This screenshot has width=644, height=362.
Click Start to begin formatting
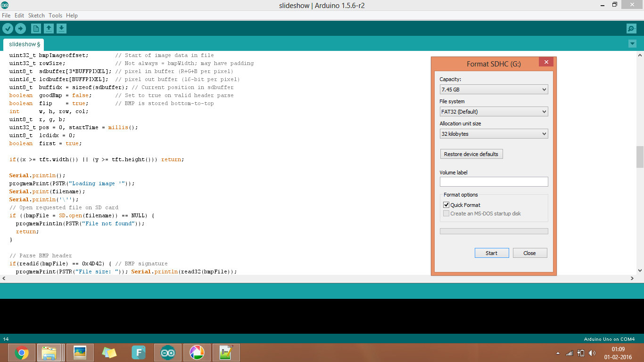[492, 253]
